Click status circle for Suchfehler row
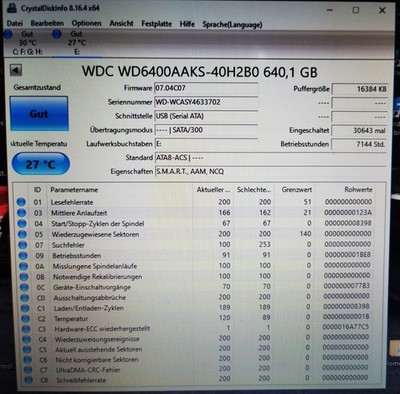400x394 pixels. [23, 245]
